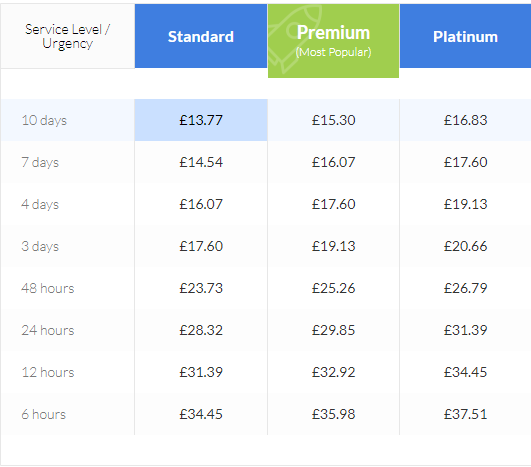
Task: Click the 48 hours urgency row label
Action: (x=48, y=288)
